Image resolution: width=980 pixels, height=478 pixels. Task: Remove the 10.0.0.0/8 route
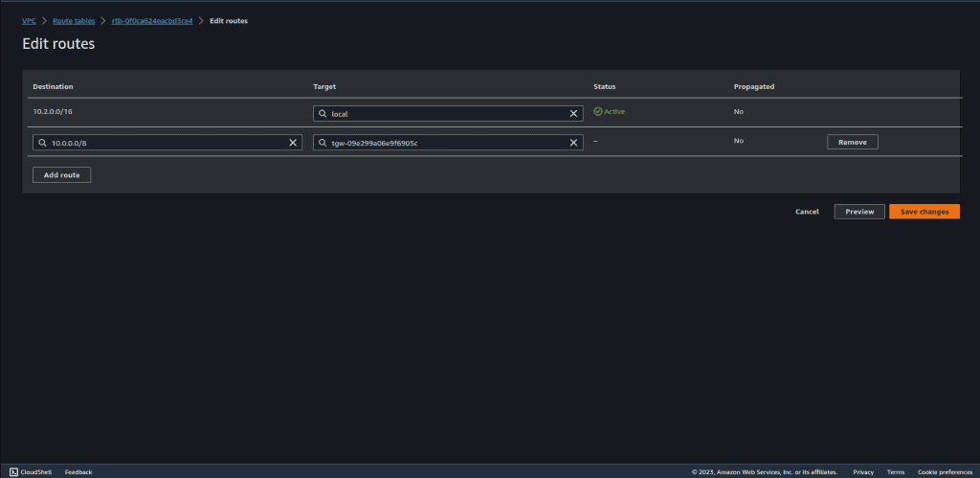click(x=852, y=142)
